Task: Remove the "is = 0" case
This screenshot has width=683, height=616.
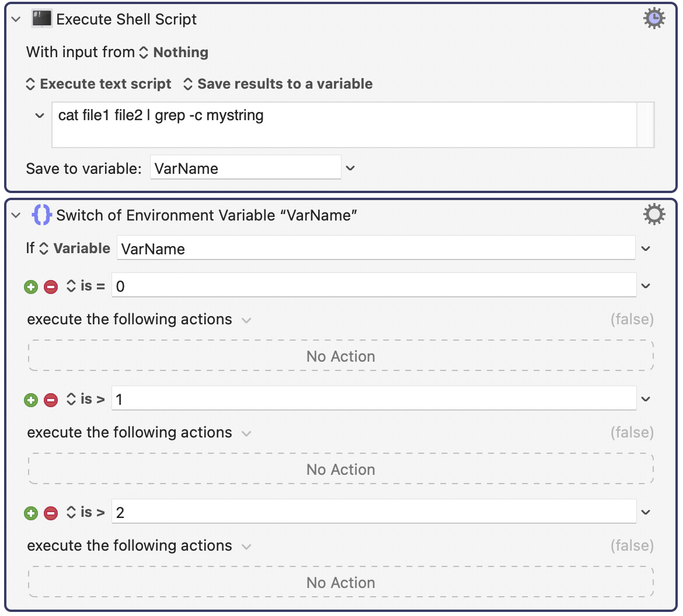Action: [x=51, y=286]
